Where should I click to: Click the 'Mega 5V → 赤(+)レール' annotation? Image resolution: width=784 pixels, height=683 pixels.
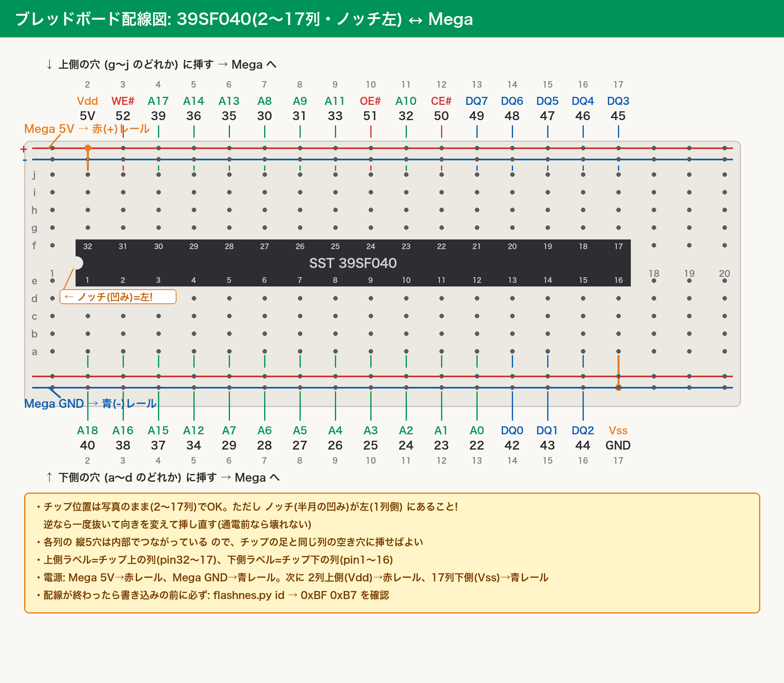click(87, 129)
